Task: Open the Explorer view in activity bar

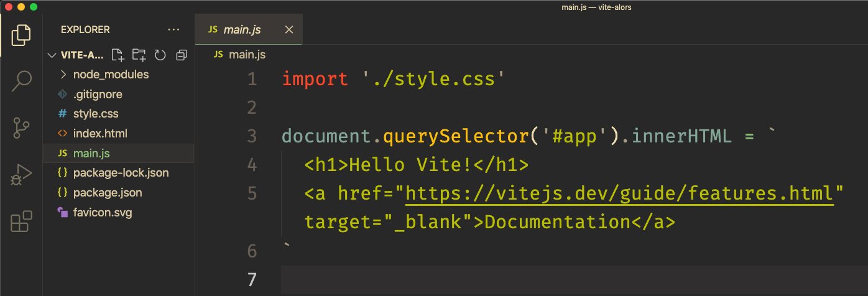Action: point(21,35)
